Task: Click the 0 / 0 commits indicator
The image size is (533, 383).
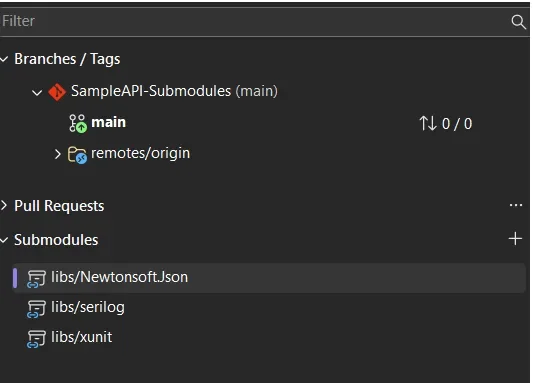Action: tap(457, 124)
